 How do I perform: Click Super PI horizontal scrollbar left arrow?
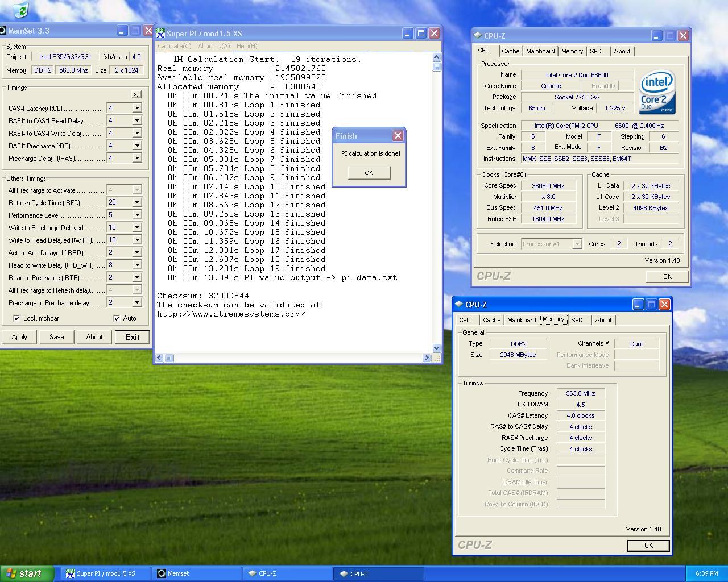point(160,358)
